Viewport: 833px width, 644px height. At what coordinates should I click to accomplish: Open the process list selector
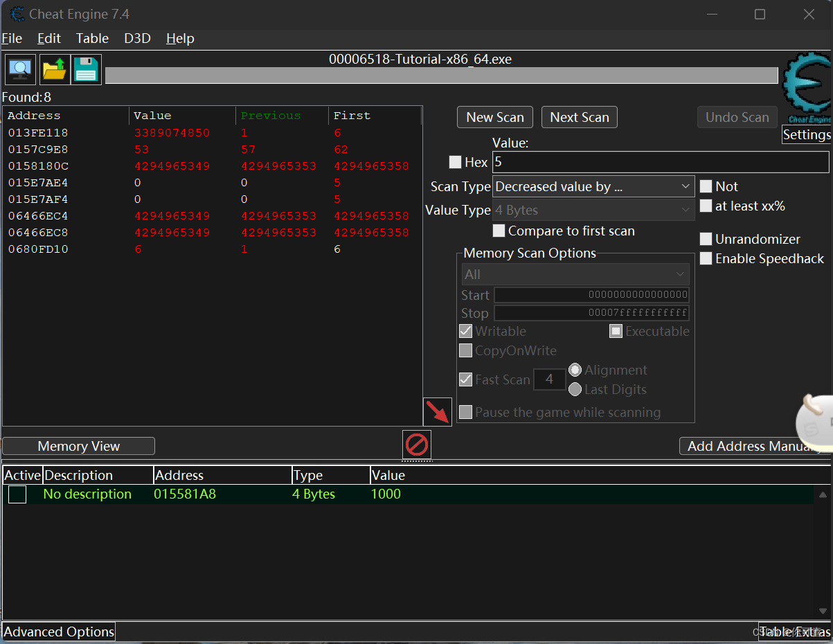(19, 69)
